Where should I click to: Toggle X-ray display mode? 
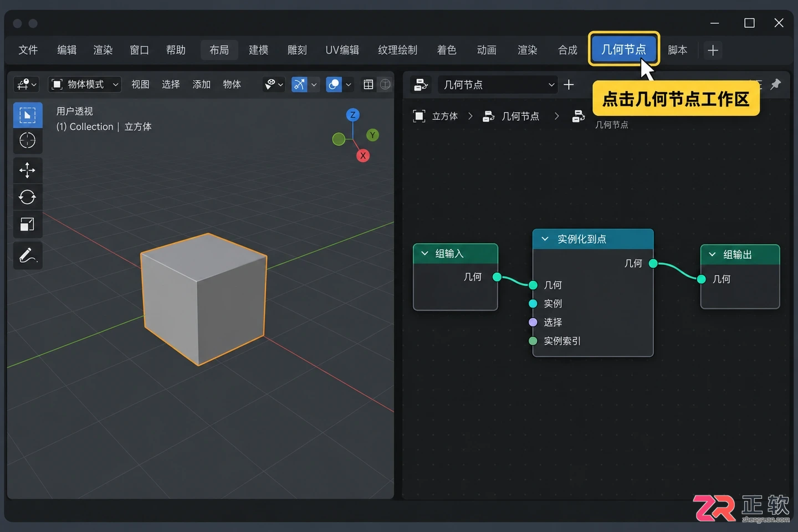pos(369,84)
